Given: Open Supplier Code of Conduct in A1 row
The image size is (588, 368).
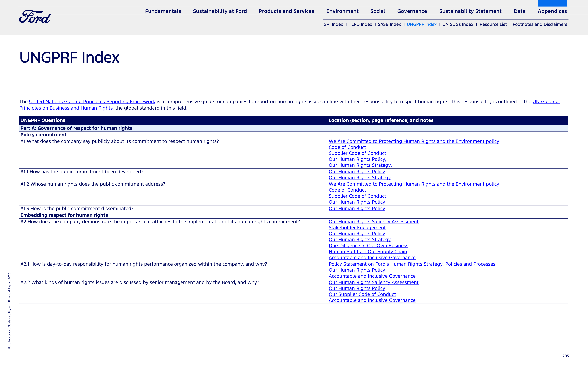Looking at the screenshot, I should pos(357,153).
